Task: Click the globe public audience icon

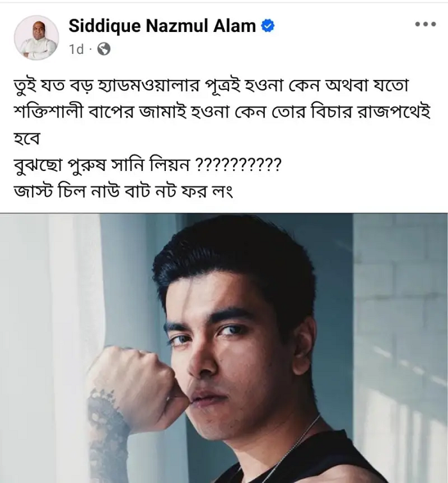Action: point(104,49)
